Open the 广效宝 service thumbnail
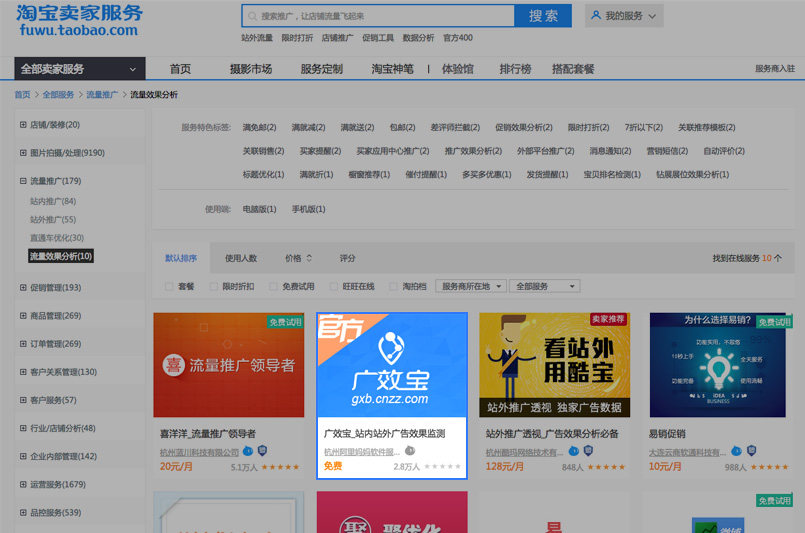Image resolution: width=805 pixels, height=533 pixels. coord(392,365)
